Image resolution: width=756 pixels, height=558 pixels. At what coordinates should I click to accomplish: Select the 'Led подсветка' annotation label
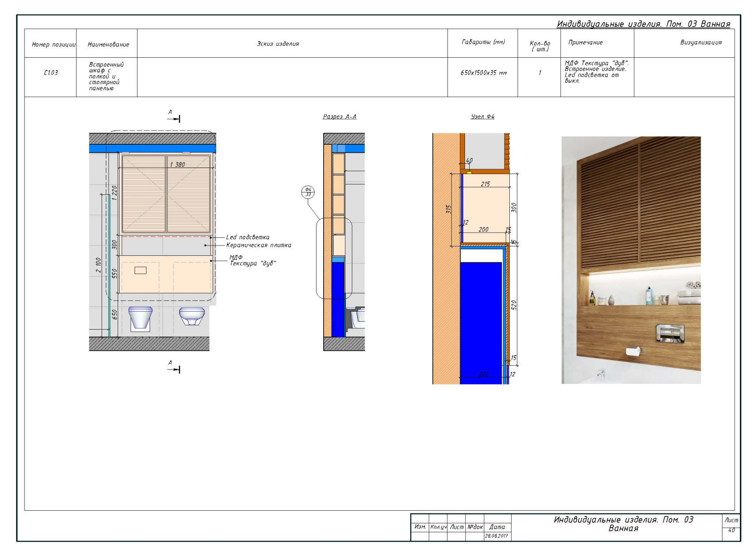coord(248,237)
